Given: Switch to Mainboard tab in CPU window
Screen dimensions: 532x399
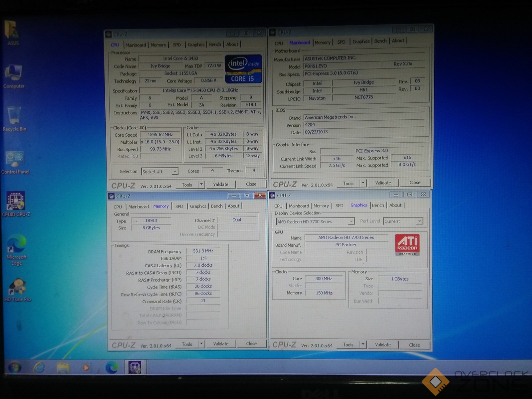Looking at the screenshot, I should tap(136, 45).
